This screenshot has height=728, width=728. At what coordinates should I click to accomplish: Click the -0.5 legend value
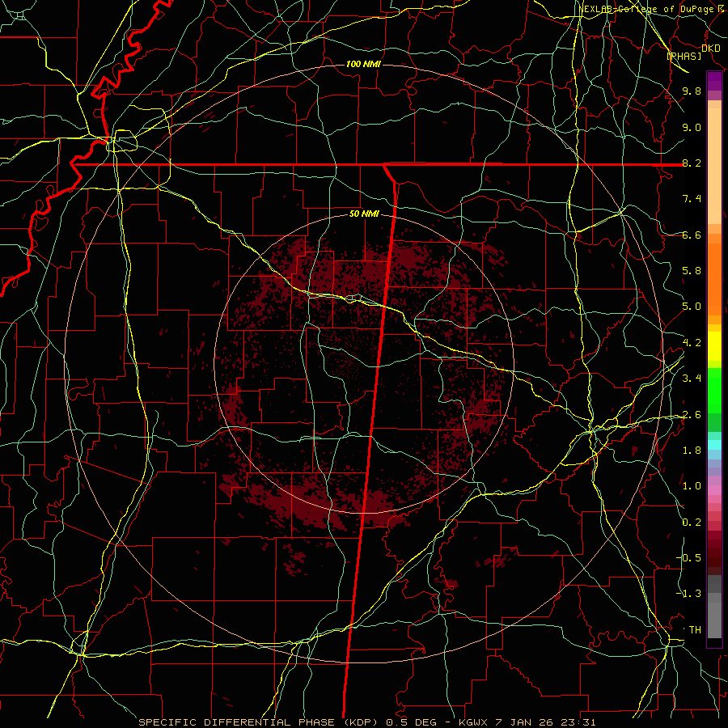pyautogui.click(x=688, y=558)
